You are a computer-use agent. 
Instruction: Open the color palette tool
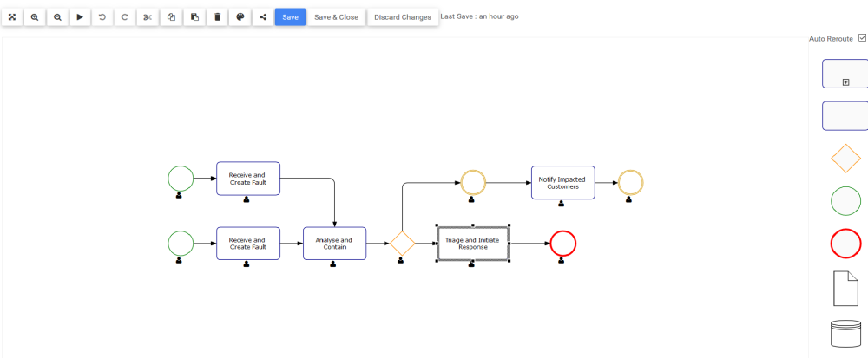click(240, 17)
